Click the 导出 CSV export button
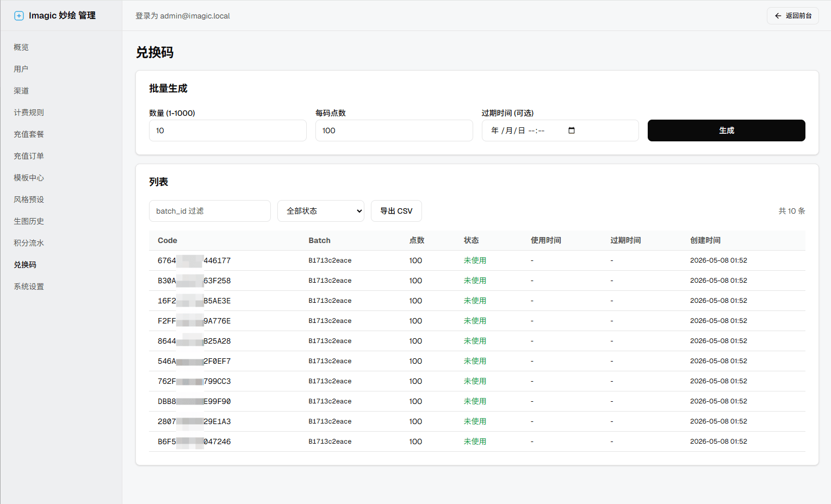 [396, 211]
